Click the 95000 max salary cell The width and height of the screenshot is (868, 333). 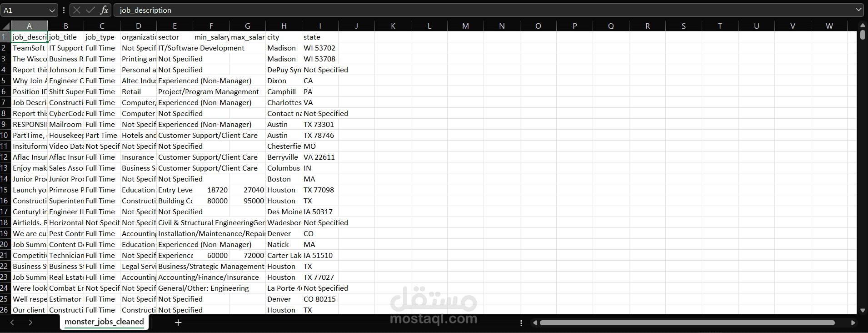(247, 201)
